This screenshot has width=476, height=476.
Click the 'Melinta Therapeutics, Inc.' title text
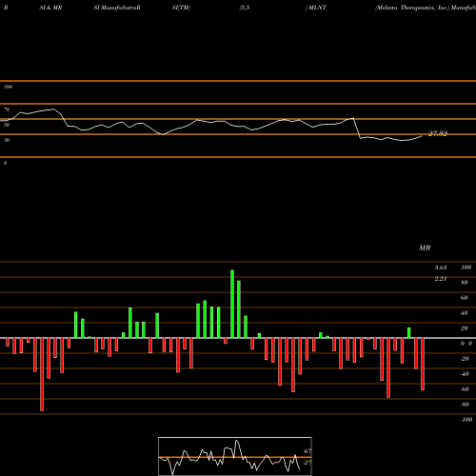tap(412, 8)
